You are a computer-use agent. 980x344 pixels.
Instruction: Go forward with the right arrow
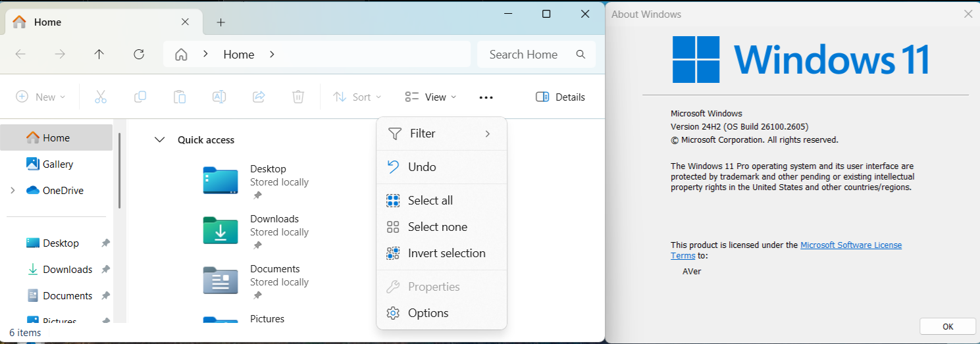(x=60, y=55)
